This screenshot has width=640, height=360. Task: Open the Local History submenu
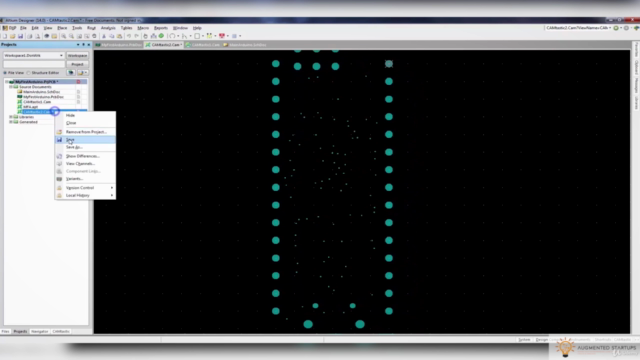tap(85, 196)
